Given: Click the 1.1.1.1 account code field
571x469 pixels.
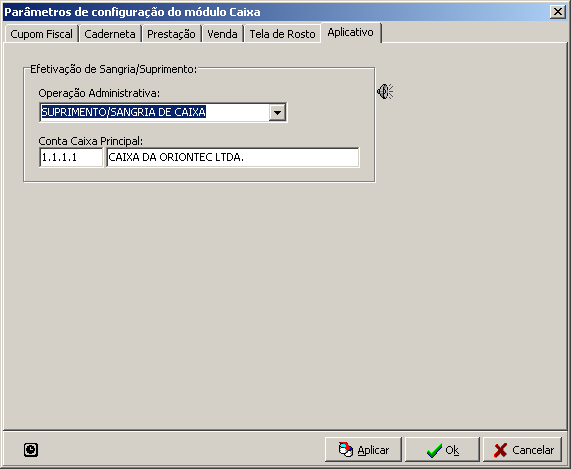Looking at the screenshot, I should coord(71,157).
